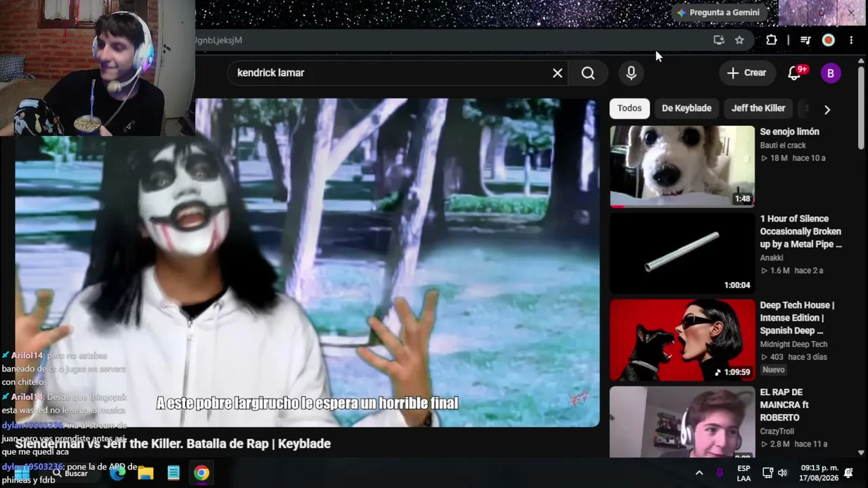Click the 1:09:59 duration badge
This screenshot has height=488, width=868.
[x=732, y=372]
